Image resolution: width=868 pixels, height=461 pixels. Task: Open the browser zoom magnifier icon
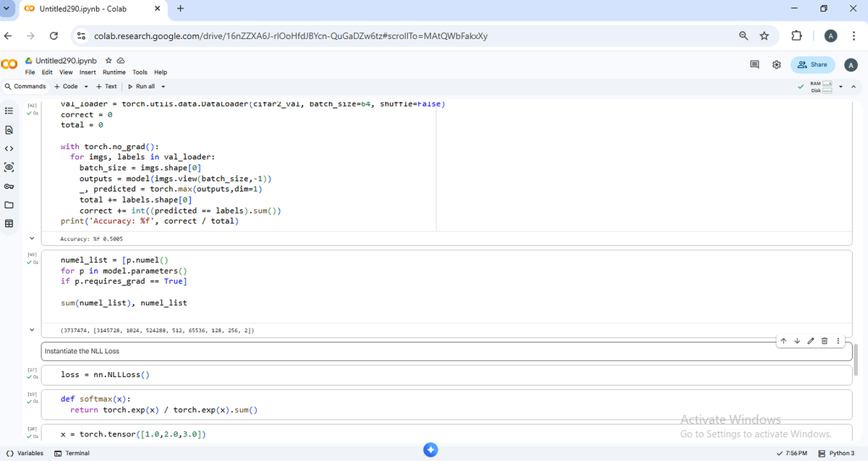[x=744, y=35]
